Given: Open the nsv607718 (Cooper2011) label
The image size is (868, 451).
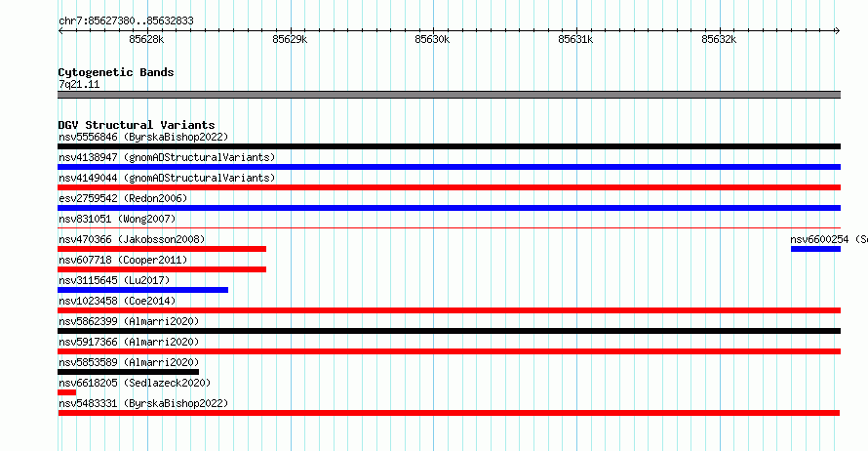Looking at the screenshot, I should 123,260.
